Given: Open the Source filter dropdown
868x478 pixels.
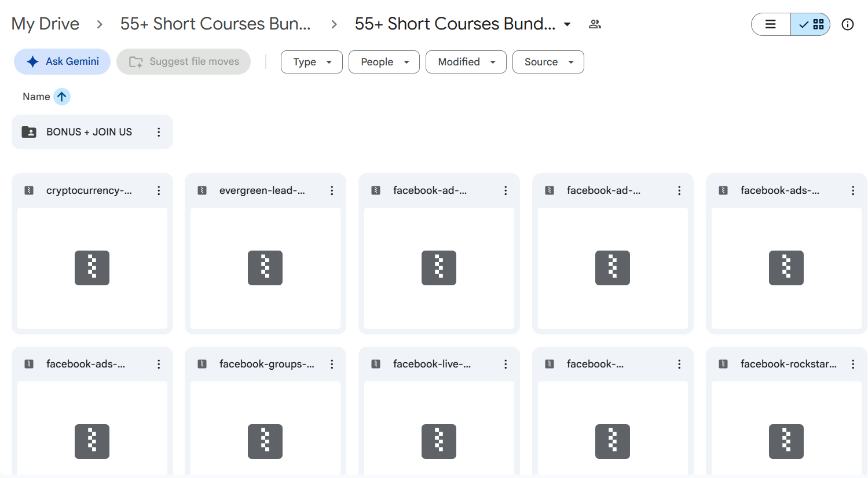Looking at the screenshot, I should click(x=548, y=62).
